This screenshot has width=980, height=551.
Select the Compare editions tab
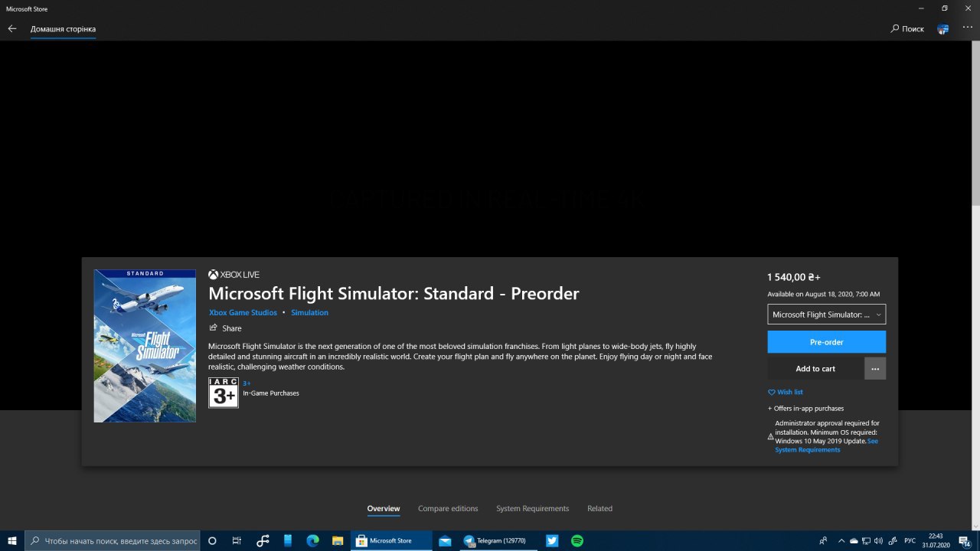pyautogui.click(x=448, y=509)
